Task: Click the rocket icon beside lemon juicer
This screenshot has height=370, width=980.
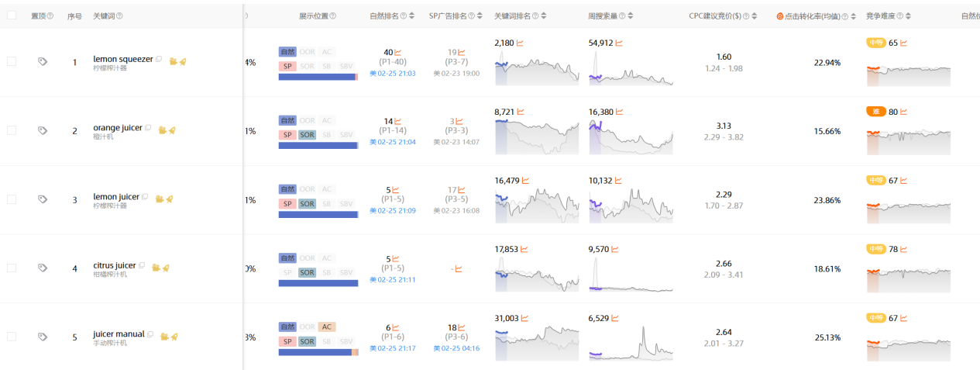Action: (170, 199)
